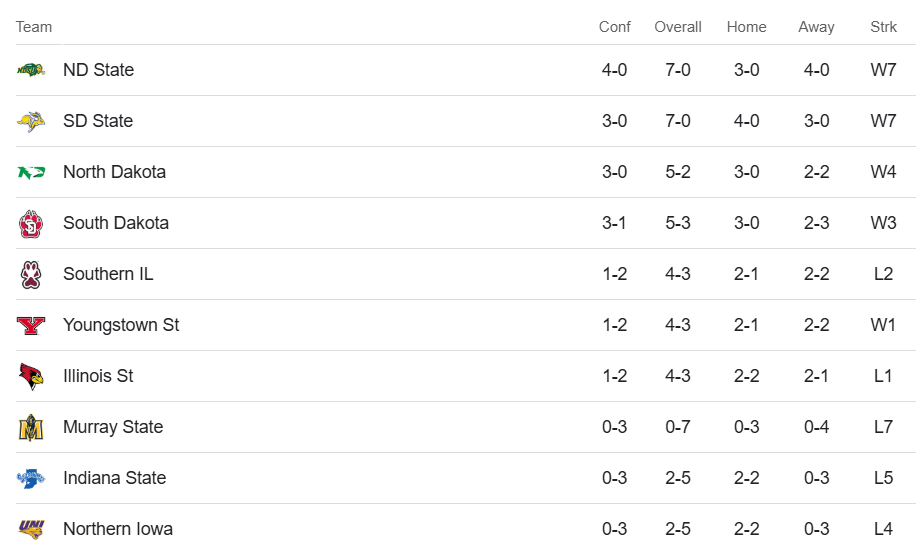Select the North Dakota team logo

click(x=31, y=172)
